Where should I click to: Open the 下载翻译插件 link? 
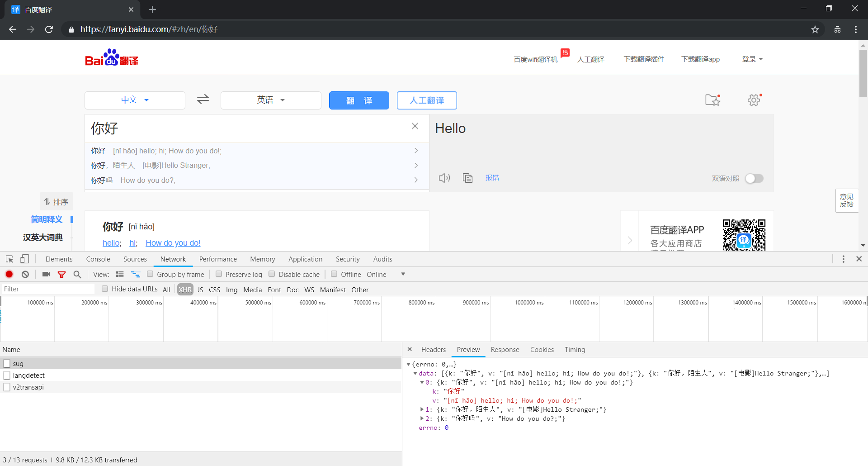[x=644, y=59]
